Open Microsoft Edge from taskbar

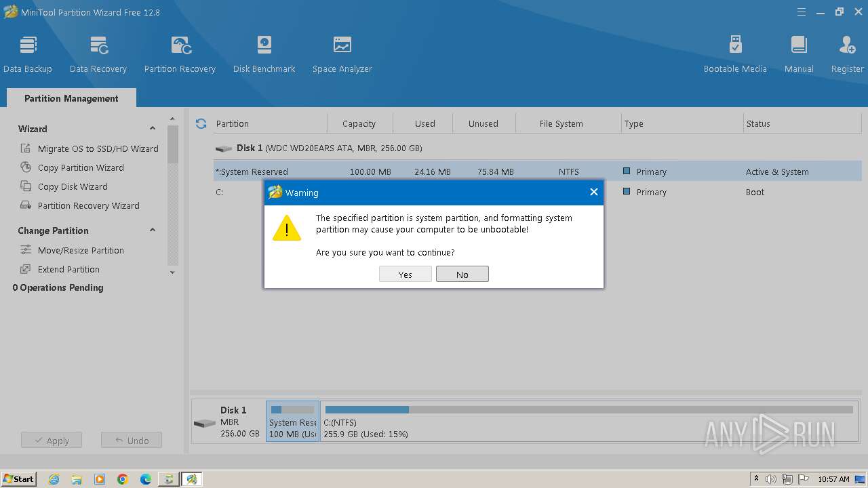point(146,479)
